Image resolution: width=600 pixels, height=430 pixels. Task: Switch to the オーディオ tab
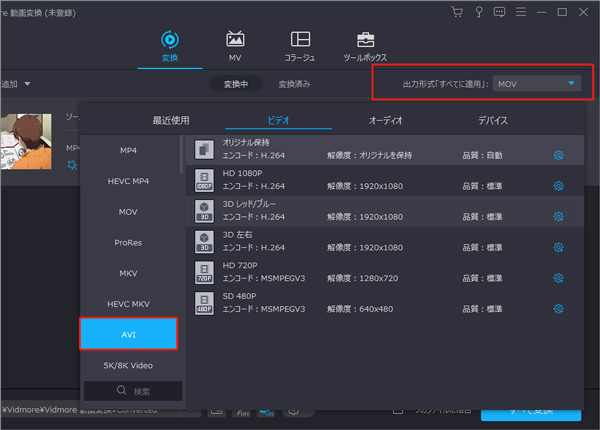coord(386,120)
